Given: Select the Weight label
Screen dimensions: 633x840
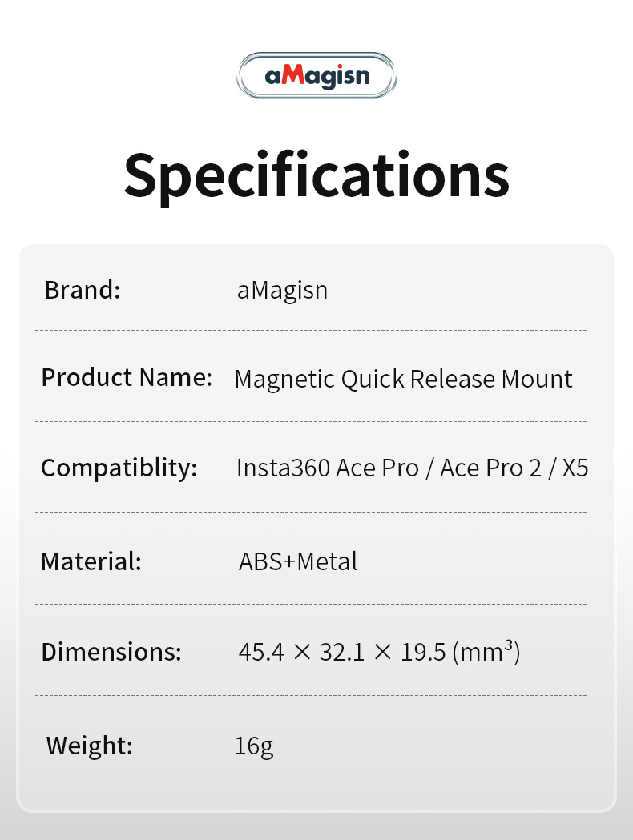Looking at the screenshot, I should coord(89,746).
